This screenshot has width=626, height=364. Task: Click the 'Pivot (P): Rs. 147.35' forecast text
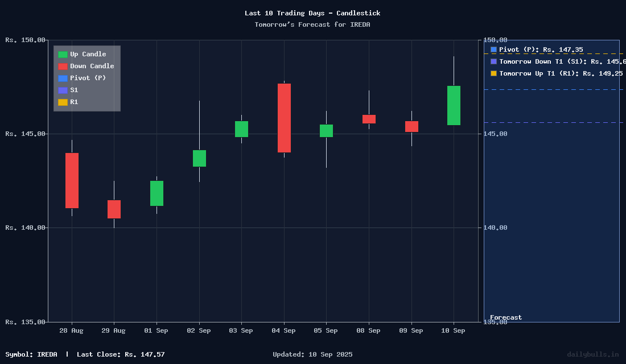pos(541,49)
